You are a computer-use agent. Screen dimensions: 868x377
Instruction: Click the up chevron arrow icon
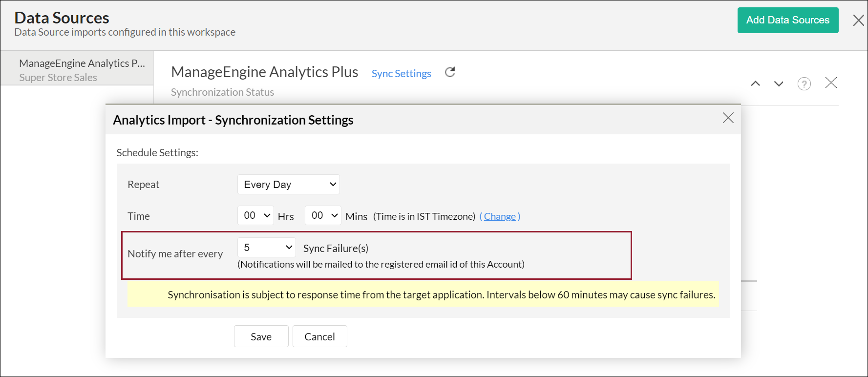tap(755, 84)
